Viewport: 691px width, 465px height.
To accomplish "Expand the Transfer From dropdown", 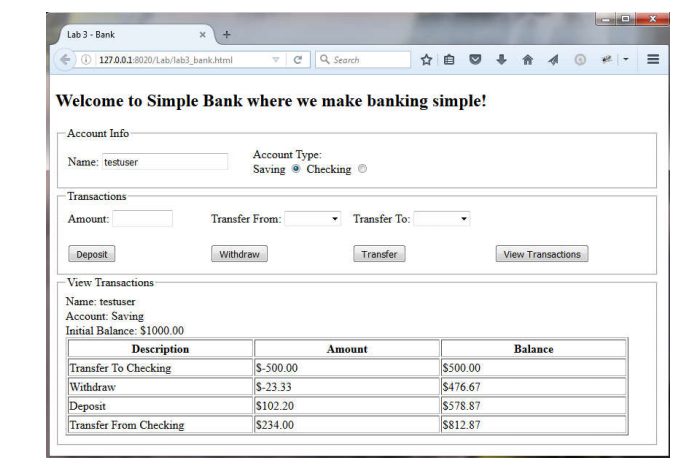I will point(313,219).
